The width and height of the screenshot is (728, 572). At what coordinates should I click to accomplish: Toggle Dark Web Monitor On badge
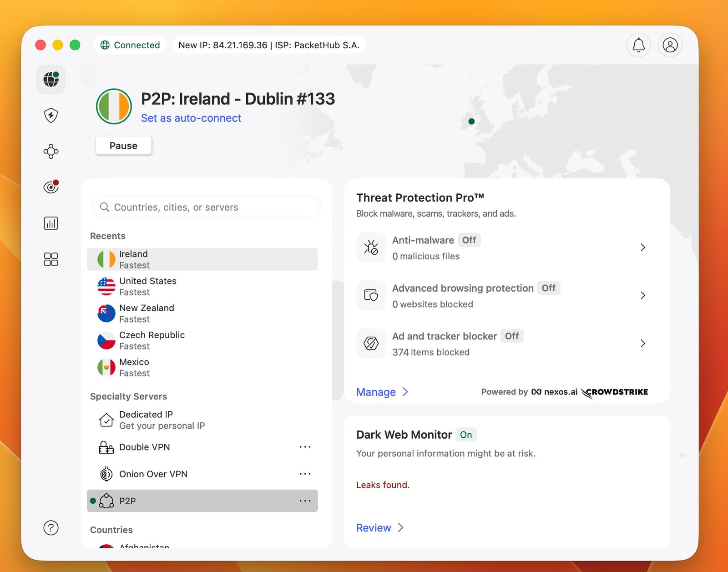click(x=465, y=435)
